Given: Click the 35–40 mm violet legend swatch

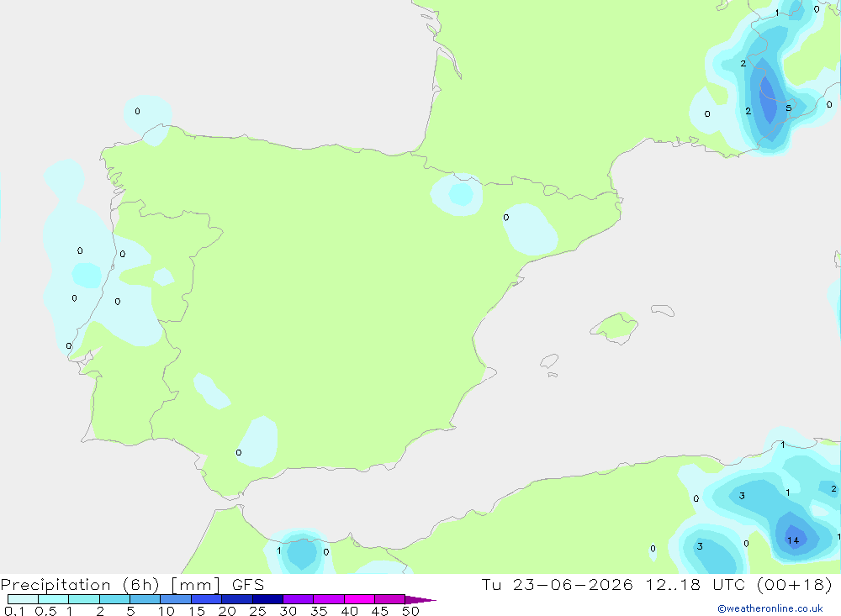Looking at the screenshot, I should 328,599.
